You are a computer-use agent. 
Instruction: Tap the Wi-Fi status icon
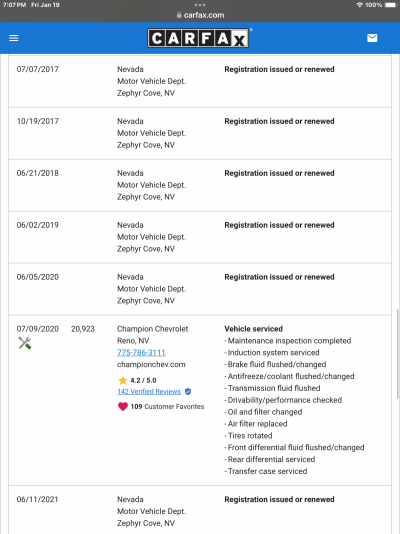tap(359, 5)
